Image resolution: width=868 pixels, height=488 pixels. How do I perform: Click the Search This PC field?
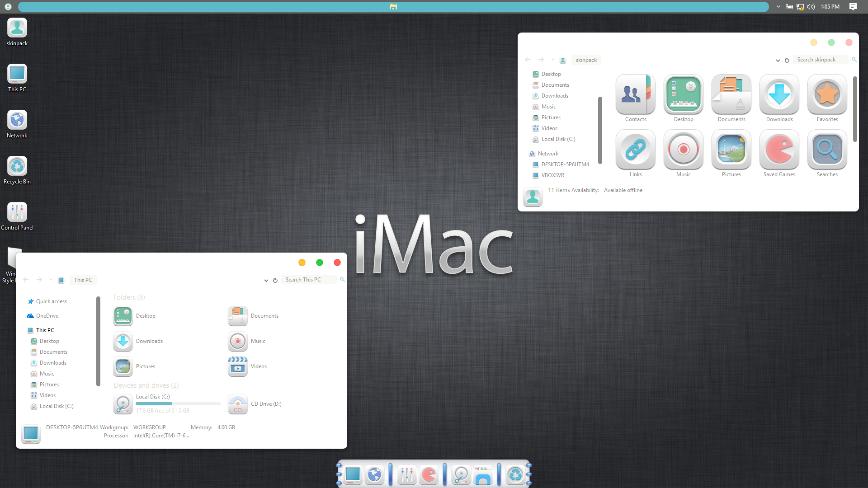pyautogui.click(x=309, y=280)
